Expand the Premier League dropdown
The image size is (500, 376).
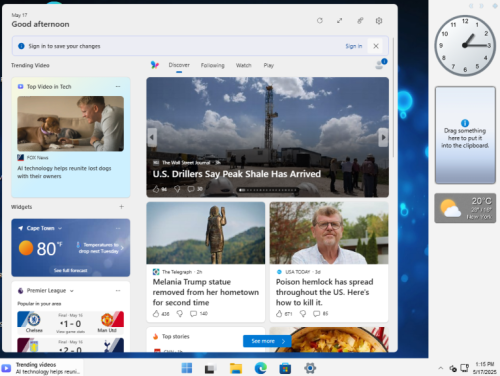[71, 291]
